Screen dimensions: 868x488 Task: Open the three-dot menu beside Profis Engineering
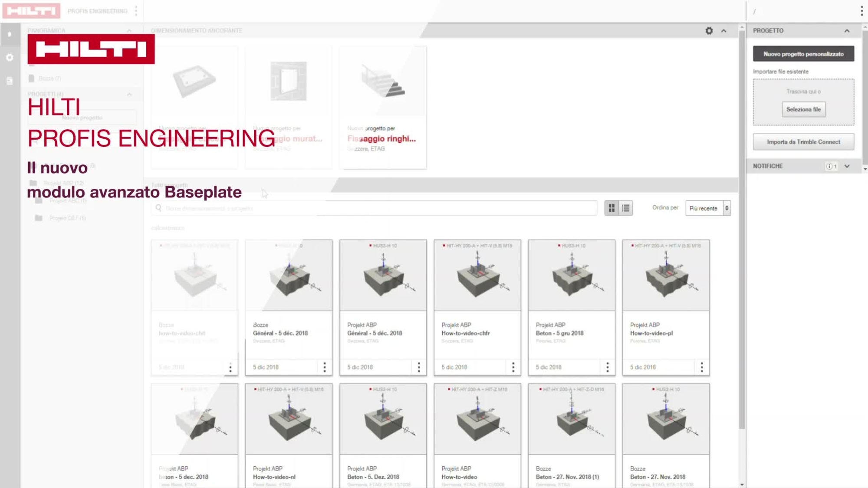pyautogui.click(x=136, y=11)
